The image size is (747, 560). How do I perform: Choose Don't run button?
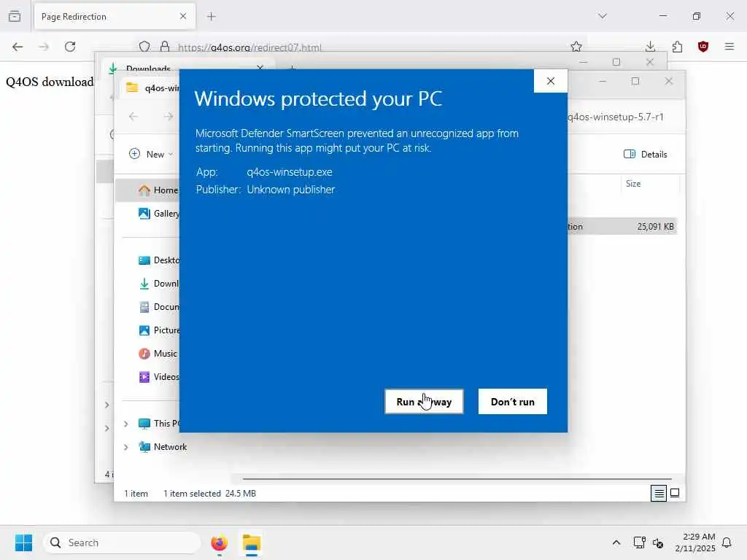(513, 402)
